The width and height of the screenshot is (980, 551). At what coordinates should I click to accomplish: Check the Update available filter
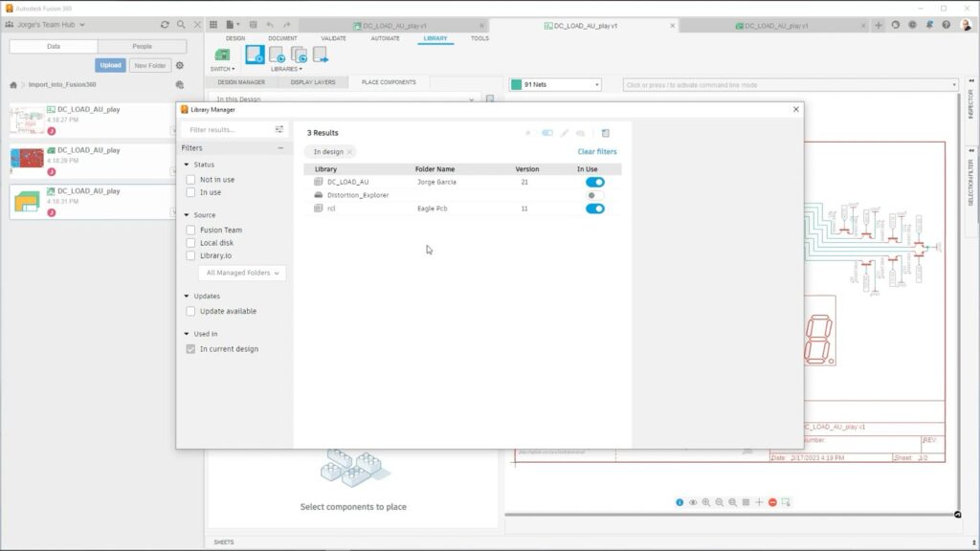190,311
